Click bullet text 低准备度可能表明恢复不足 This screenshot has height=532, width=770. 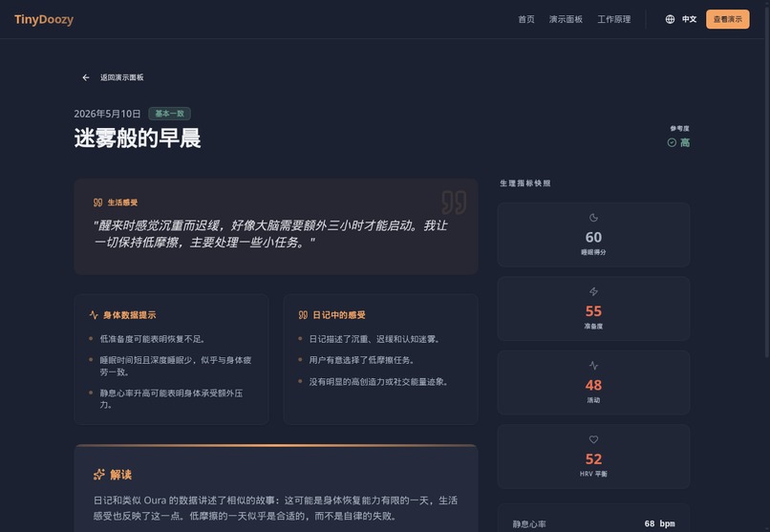[x=152, y=339]
